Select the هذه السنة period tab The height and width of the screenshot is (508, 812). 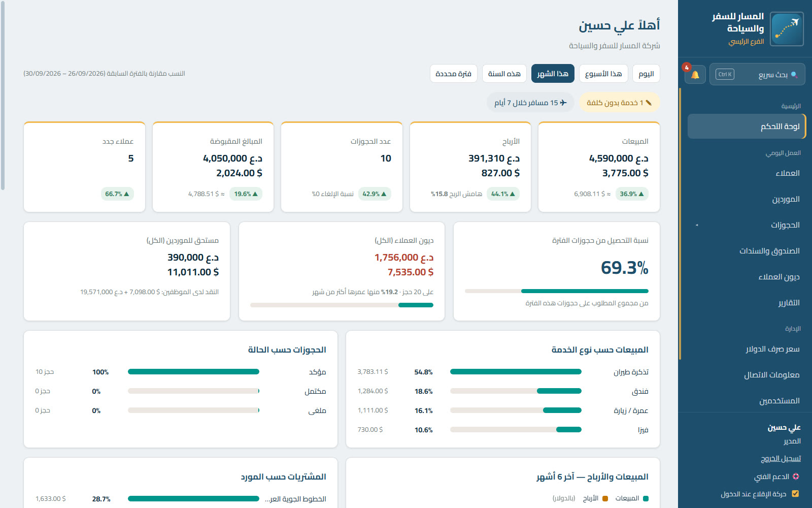[x=504, y=74]
